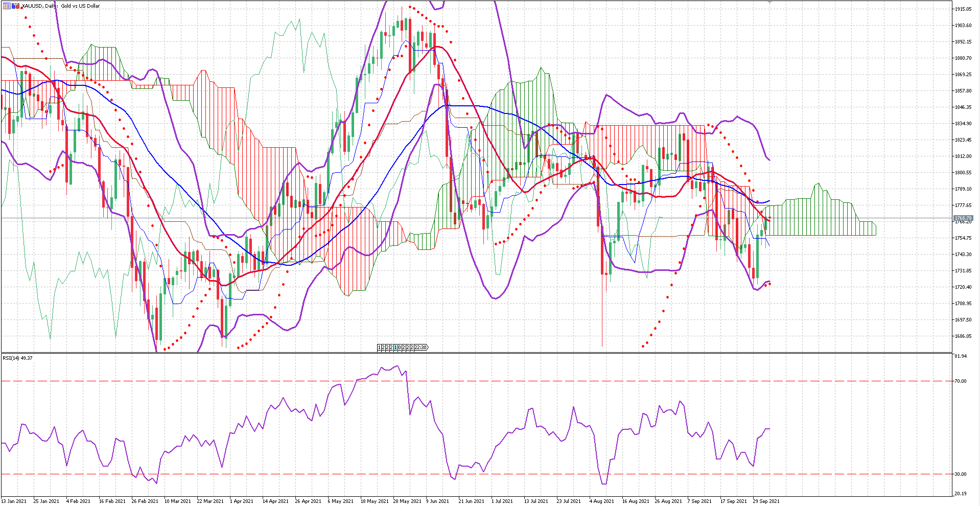Click the event marker labeled 0

[400, 348]
